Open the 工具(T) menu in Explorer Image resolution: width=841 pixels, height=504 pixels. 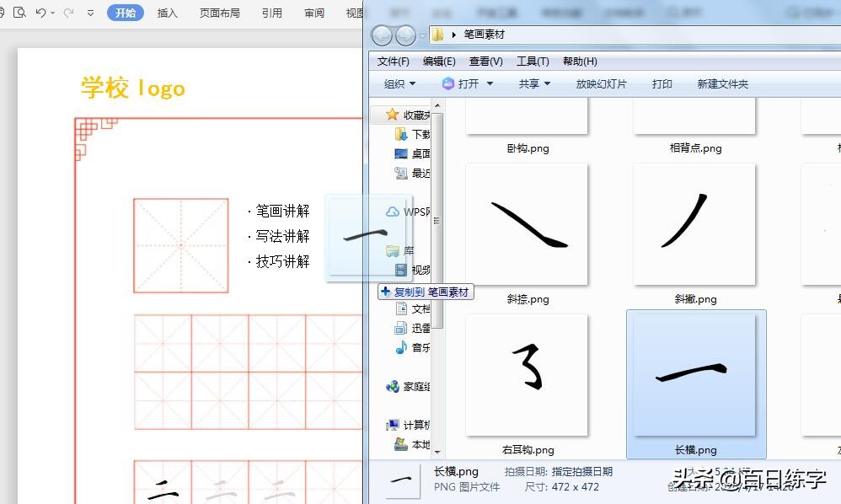[533, 62]
